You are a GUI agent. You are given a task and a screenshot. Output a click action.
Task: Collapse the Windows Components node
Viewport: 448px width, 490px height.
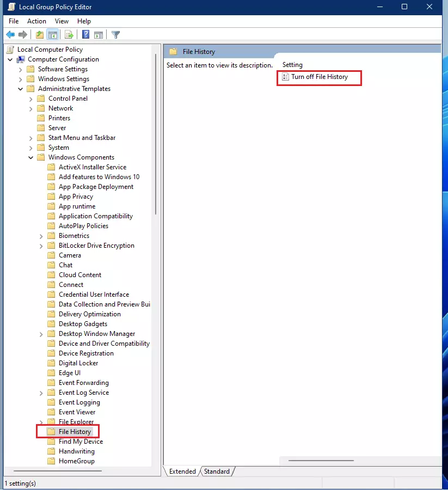coord(30,157)
